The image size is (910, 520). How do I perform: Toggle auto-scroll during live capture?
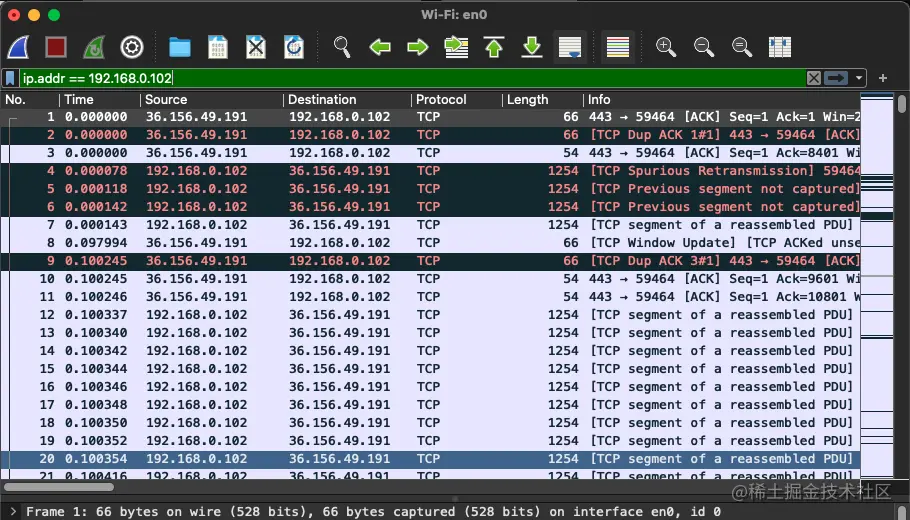tap(570, 47)
